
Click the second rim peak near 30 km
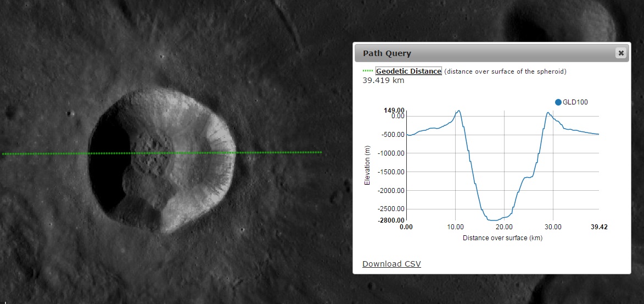pos(548,113)
